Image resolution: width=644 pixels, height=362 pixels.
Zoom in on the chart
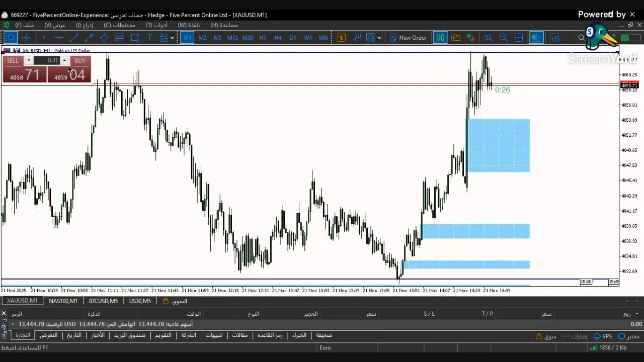tap(488, 38)
